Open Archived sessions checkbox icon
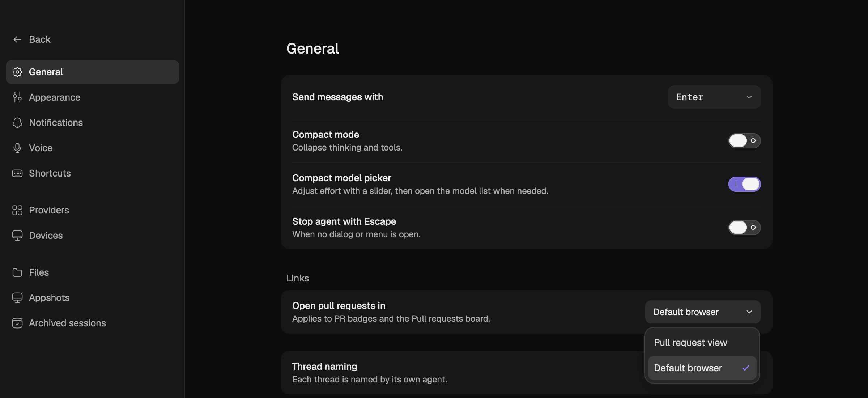The width and height of the screenshot is (868, 398). point(17,323)
